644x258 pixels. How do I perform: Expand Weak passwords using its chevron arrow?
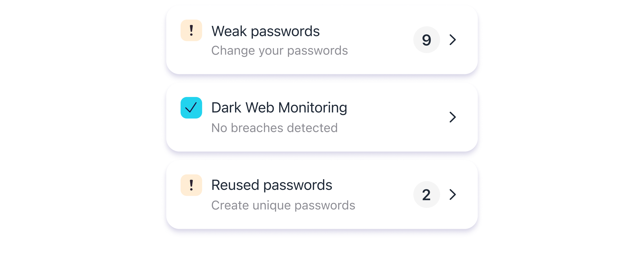[x=453, y=40]
